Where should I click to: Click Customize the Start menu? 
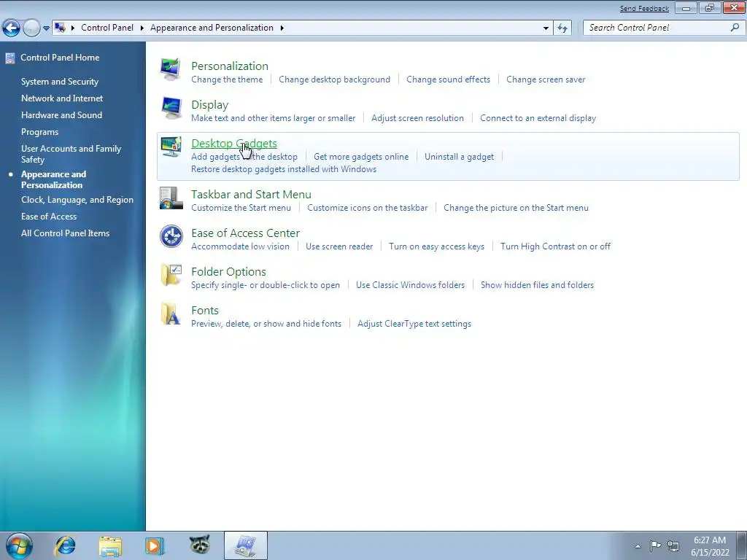coord(241,208)
